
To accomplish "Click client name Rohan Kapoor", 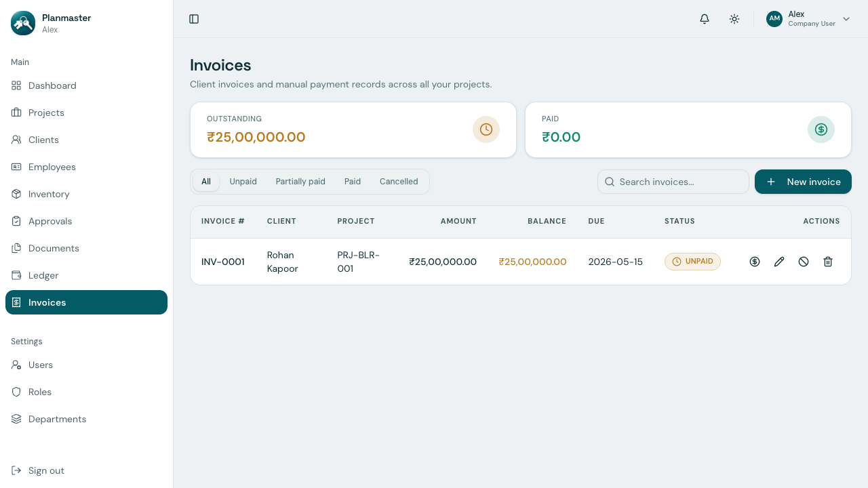I will point(283,262).
